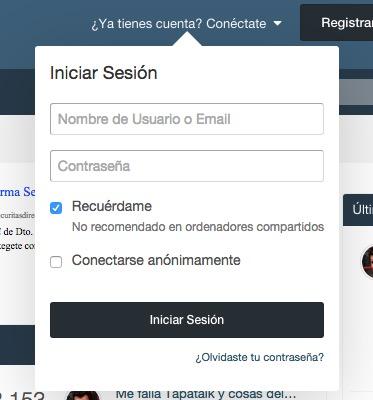Click the user avatar at right edge
This screenshot has width=373, height=400.
(x=367, y=262)
